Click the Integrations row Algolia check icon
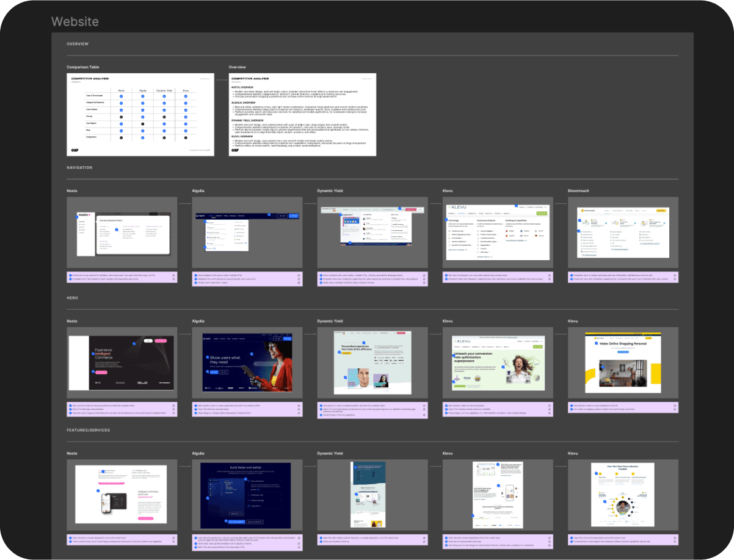 point(142,138)
